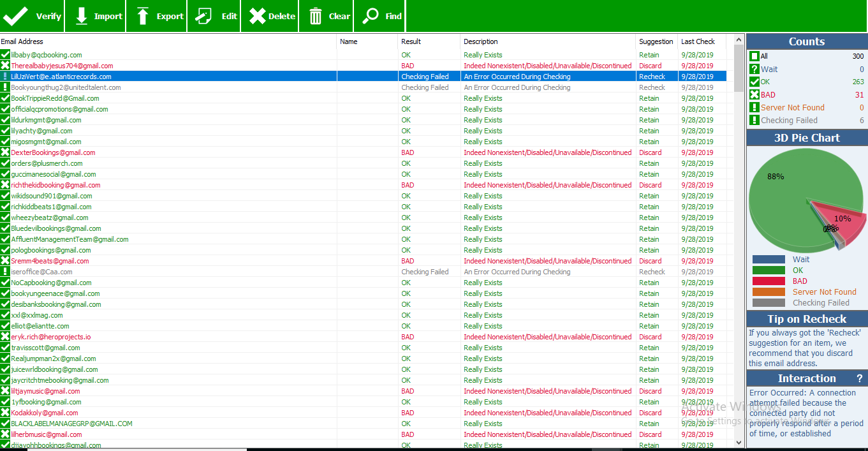Click the yellow warning icon beside iseroffice@Caa.com

click(x=6, y=271)
